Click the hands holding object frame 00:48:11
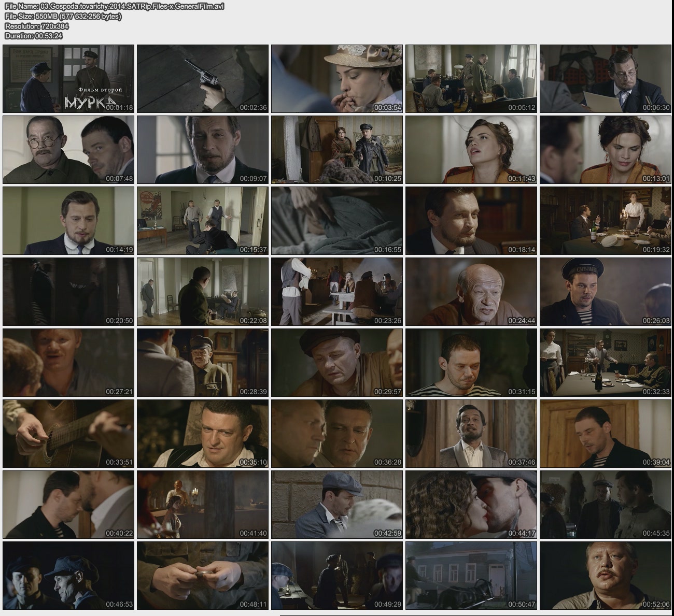Screen dimensions: 674x616 click(x=203, y=576)
